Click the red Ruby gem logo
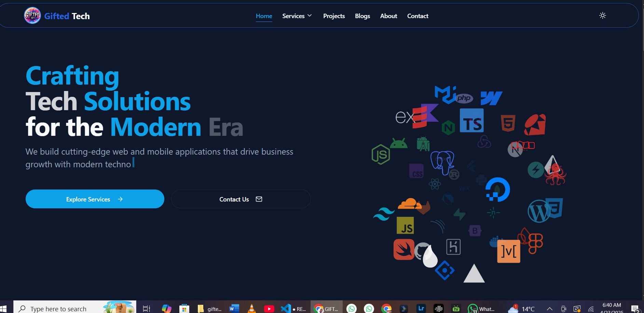Viewport: 644px width, 313px height. (535, 125)
